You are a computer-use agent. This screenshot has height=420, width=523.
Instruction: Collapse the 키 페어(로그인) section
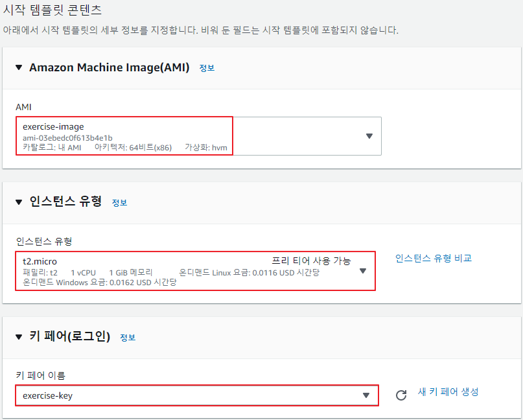pyautogui.click(x=19, y=337)
